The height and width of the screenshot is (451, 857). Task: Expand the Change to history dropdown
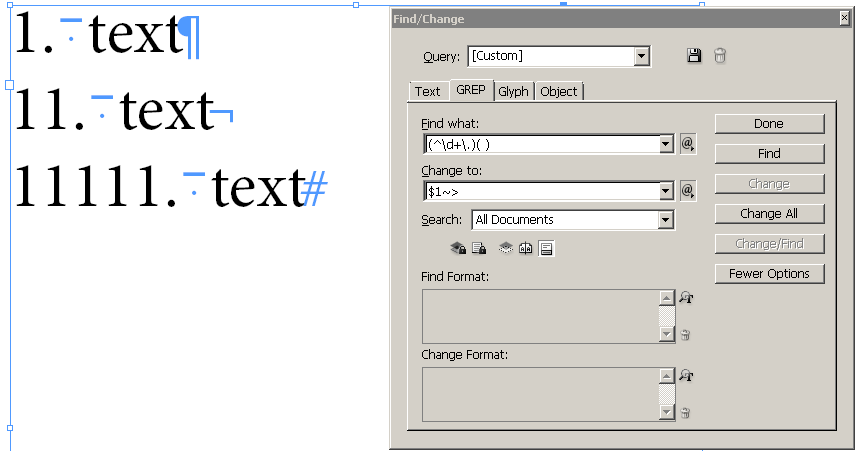[x=666, y=191]
